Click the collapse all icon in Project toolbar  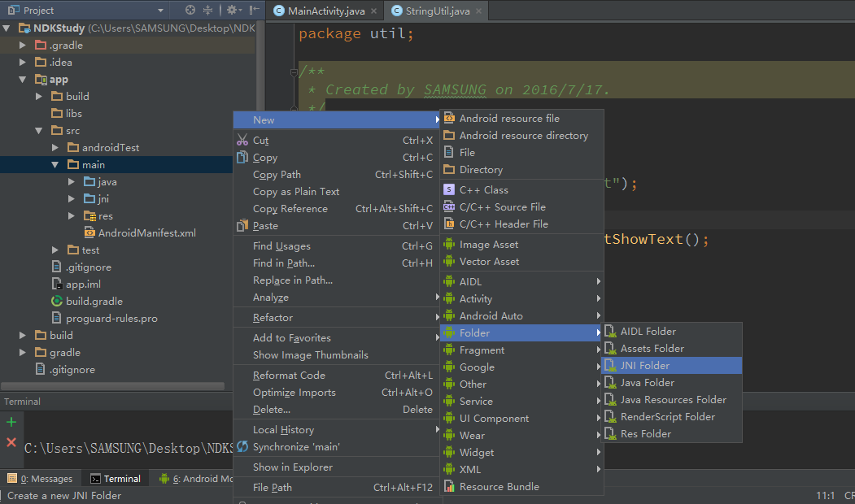pos(207,10)
